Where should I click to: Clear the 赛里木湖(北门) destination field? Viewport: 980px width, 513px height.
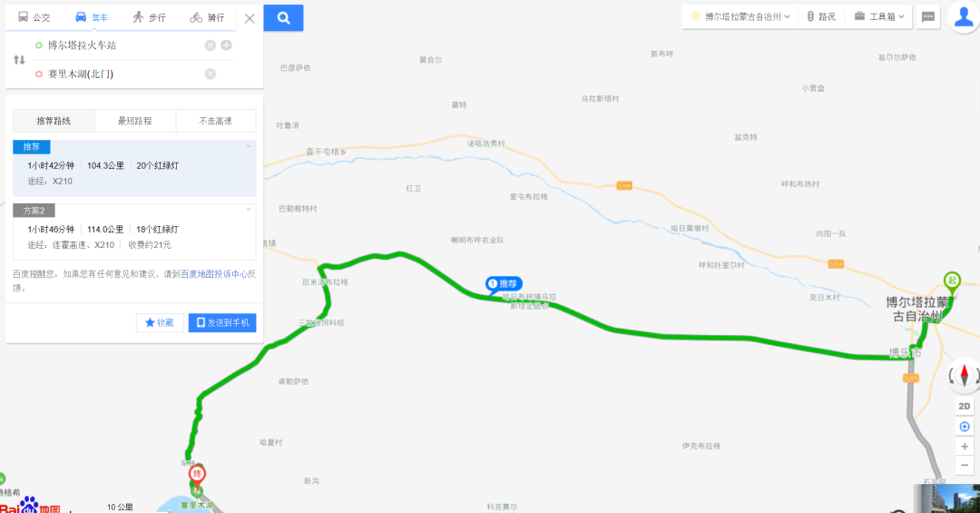point(210,74)
